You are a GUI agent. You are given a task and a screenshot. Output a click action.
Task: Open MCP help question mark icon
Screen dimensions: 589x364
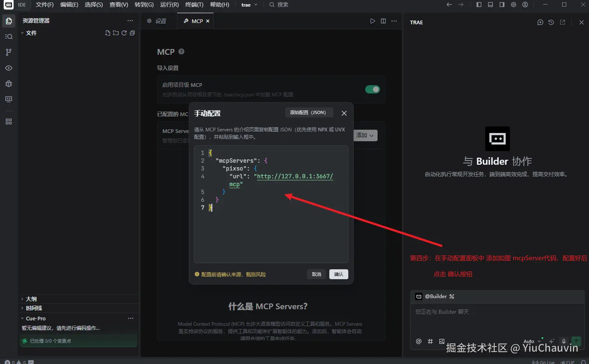pos(181,51)
